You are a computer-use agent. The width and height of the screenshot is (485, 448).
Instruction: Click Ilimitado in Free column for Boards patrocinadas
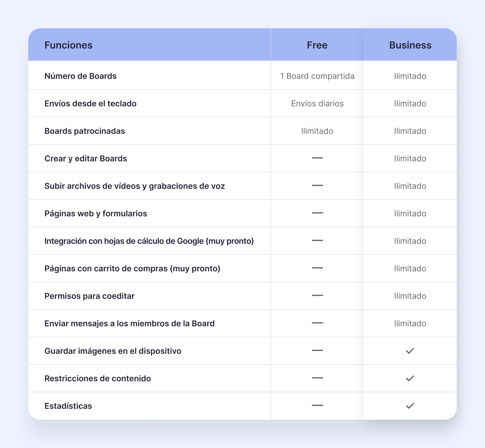pyautogui.click(x=317, y=131)
